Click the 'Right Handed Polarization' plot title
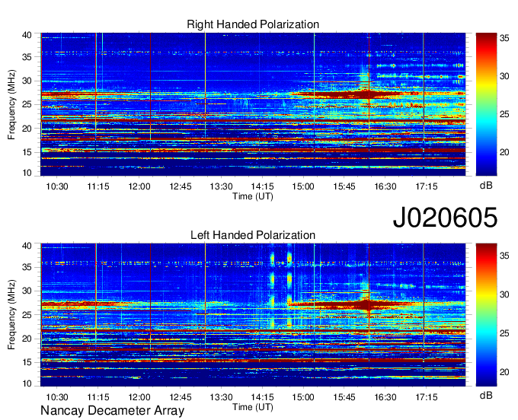The image size is (518, 420). (x=253, y=24)
